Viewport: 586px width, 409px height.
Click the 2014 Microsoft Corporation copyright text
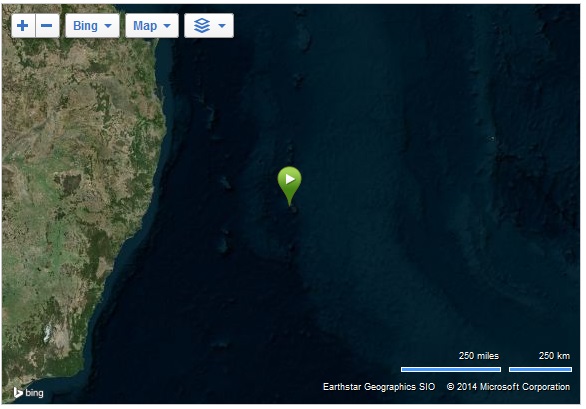[x=508, y=387]
